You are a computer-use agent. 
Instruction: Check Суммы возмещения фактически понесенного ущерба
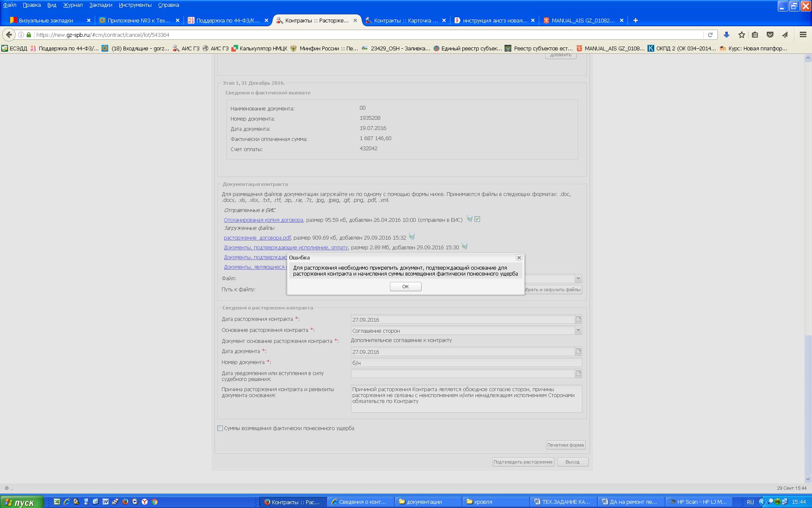coord(220,428)
